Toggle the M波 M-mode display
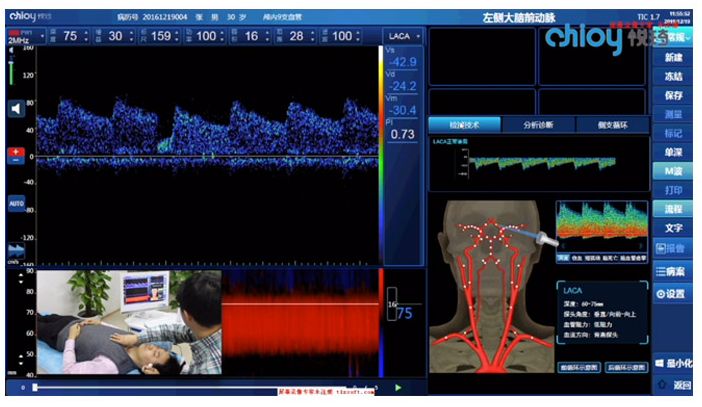Viewport: 702px width, 407px height. (x=672, y=171)
